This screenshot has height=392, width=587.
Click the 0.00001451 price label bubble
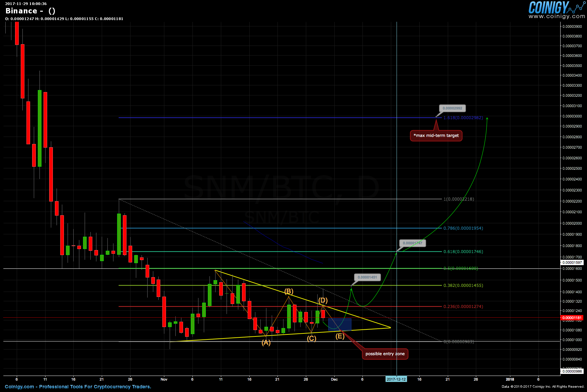367,277
